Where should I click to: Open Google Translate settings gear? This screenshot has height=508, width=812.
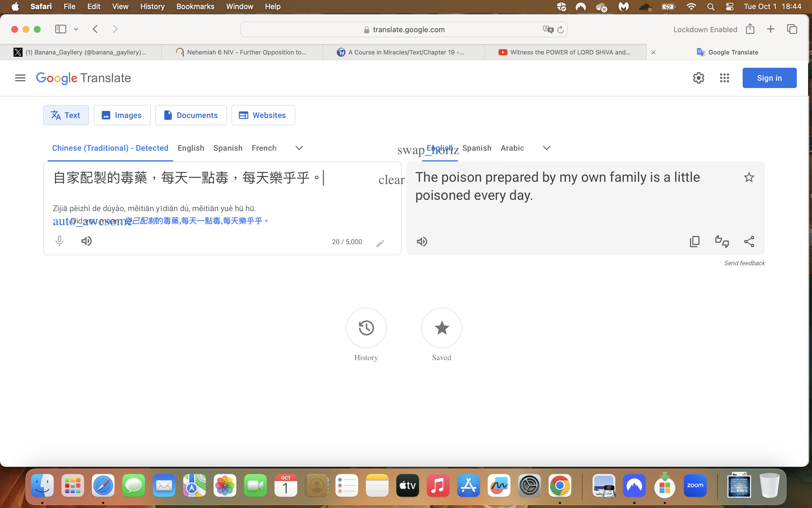(699, 78)
